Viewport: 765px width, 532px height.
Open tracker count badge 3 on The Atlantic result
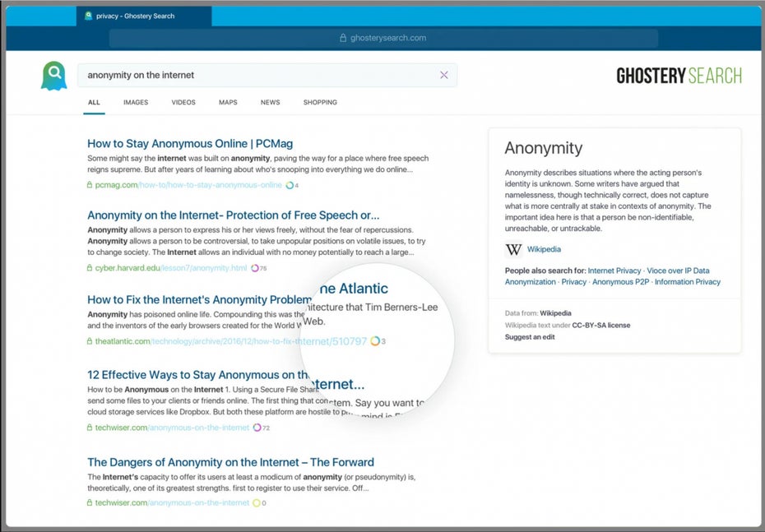378,341
